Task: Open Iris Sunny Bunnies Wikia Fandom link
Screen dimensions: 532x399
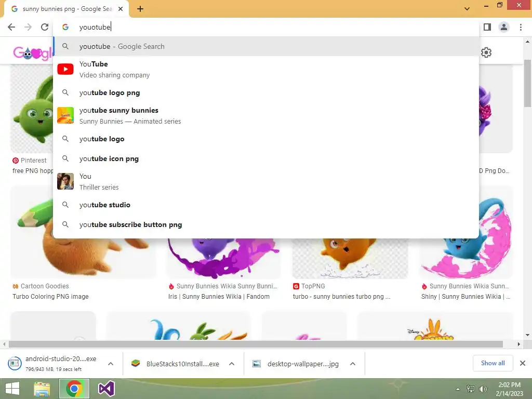Action: [x=219, y=297]
